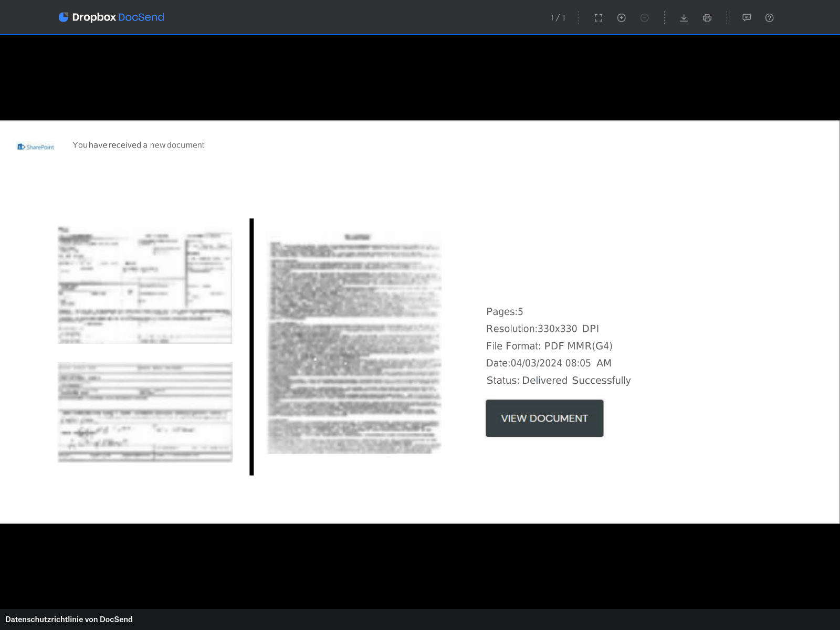Open Datenschutzrichtlinie von DocSend link
Image resolution: width=840 pixels, height=630 pixels.
(x=69, y=619)
